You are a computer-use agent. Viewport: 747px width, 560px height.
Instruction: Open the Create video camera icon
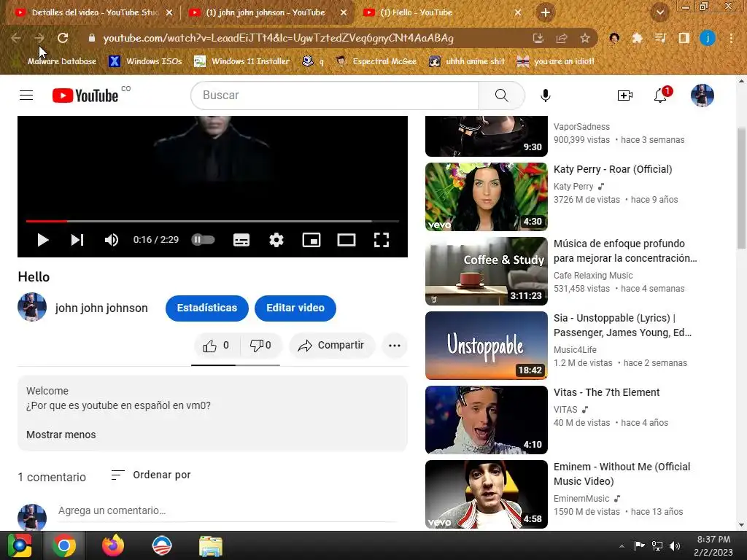tap(624, 96)
